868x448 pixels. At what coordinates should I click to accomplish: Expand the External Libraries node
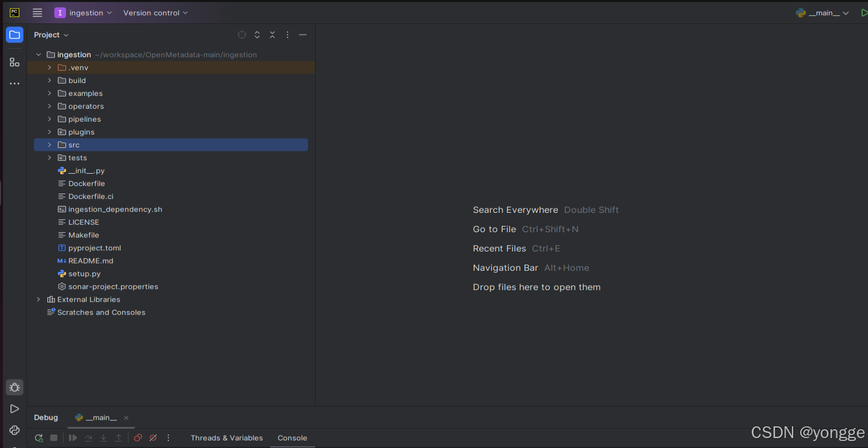(x=39, y=299)
